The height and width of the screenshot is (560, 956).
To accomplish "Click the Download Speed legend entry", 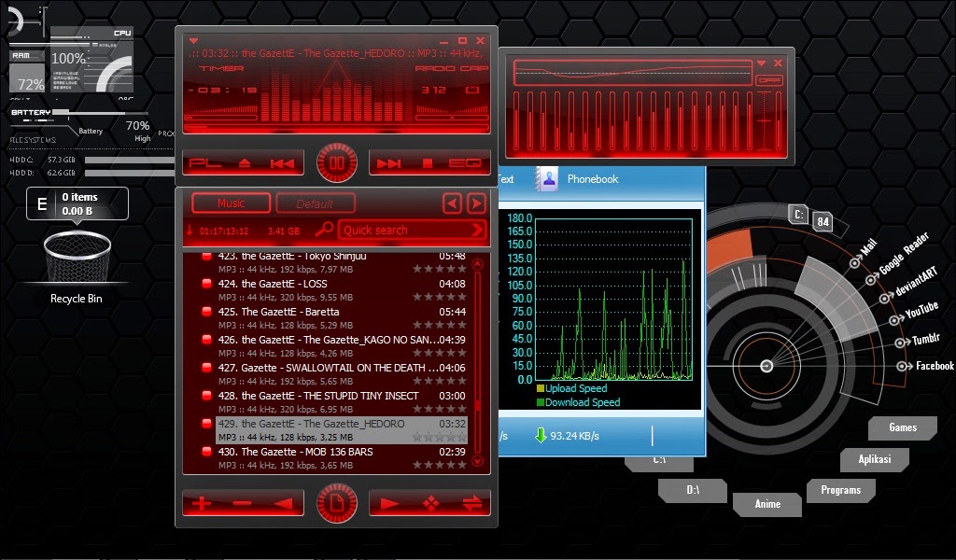I will (579, 402).
